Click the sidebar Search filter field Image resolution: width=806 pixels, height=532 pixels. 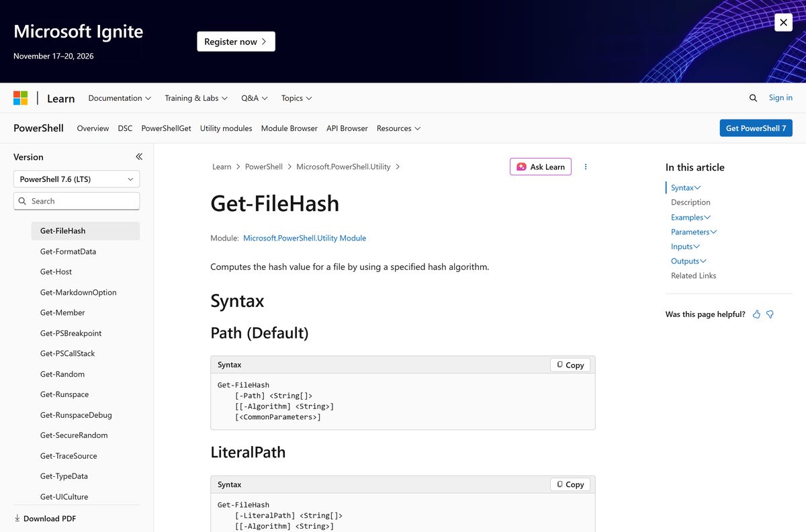(77, 201)
